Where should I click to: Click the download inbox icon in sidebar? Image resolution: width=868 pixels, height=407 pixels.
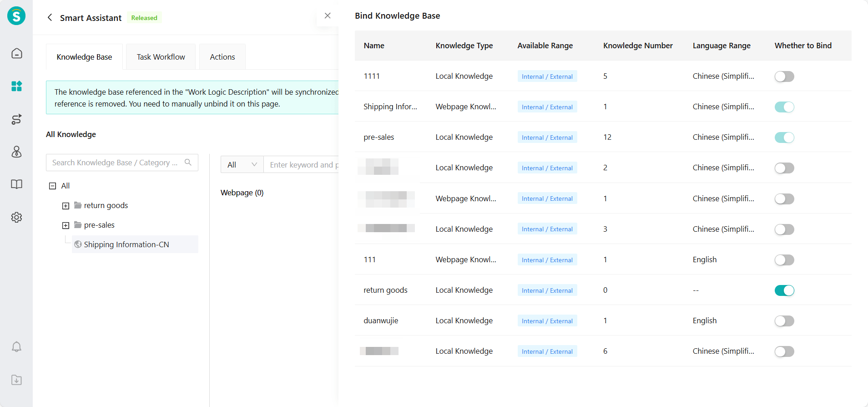click(x=16, y=380)
